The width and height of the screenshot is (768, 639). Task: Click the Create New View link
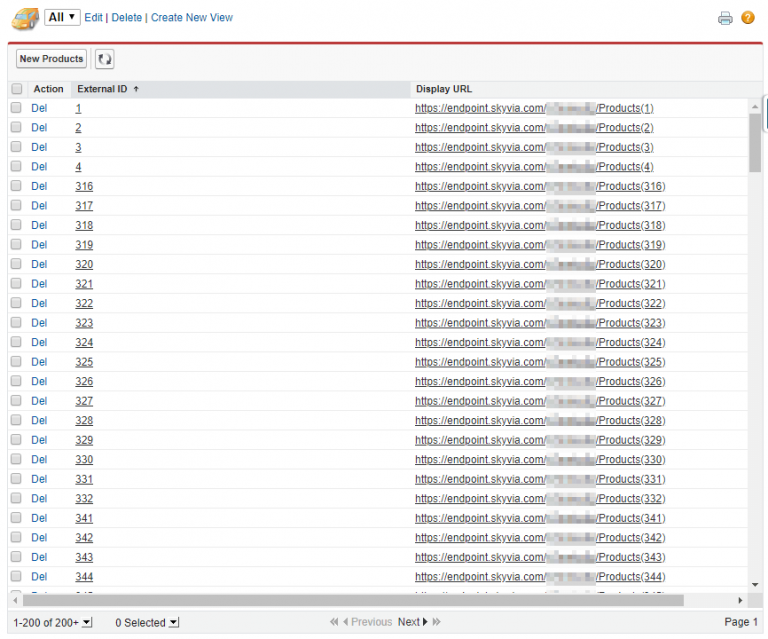(x=192, y=18)
